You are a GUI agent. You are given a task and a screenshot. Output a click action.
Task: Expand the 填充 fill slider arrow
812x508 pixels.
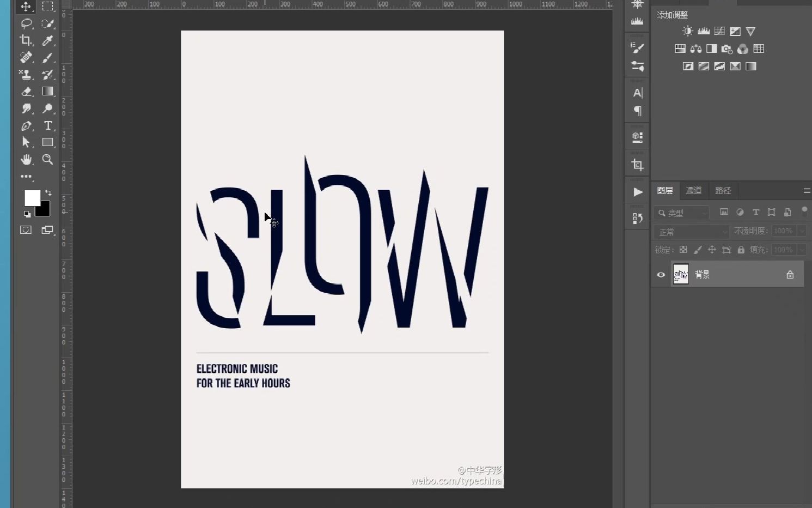(x=802, y=250)
